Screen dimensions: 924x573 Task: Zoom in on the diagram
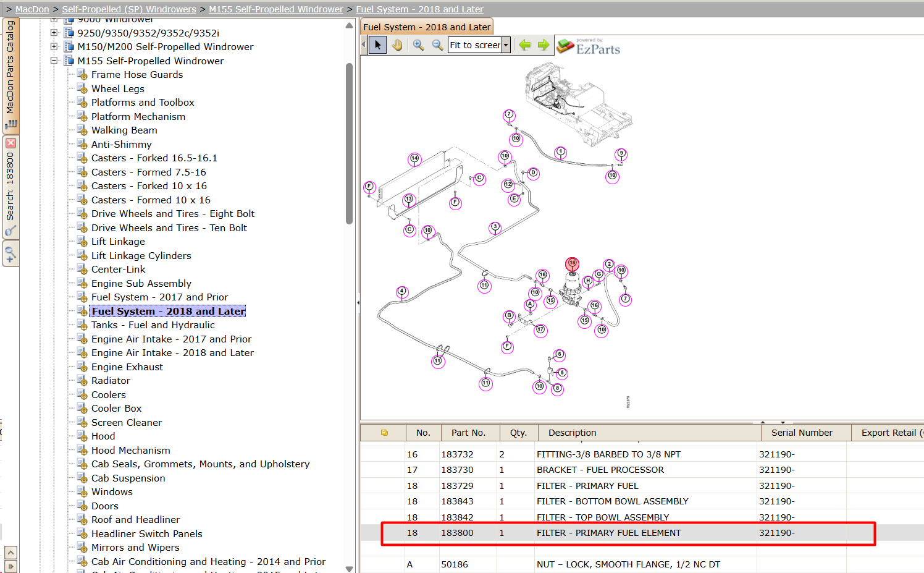[x=418, y=45]
